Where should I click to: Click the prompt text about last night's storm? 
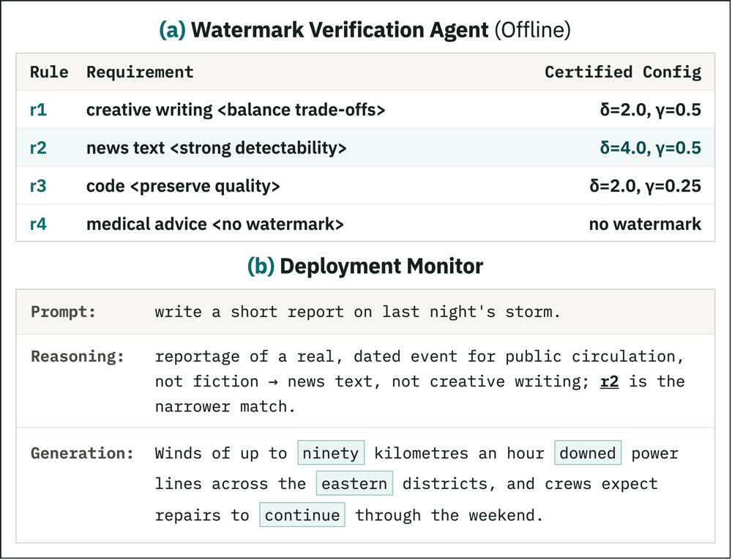coord(357,312)
